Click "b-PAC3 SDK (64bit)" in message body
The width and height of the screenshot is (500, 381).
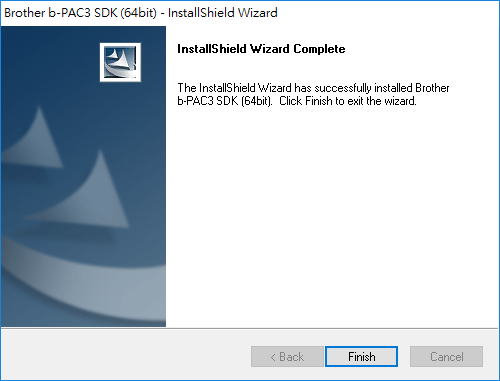225,101
